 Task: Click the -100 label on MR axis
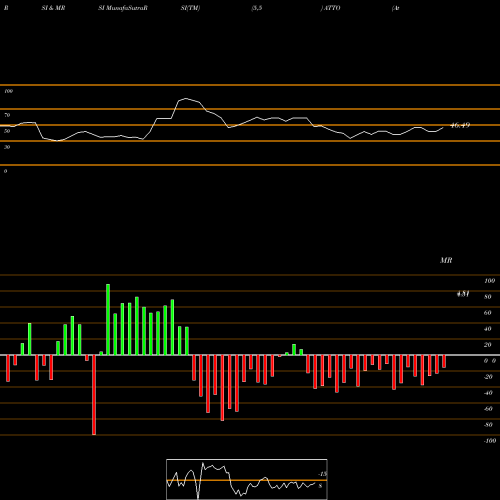click(490, 441)
